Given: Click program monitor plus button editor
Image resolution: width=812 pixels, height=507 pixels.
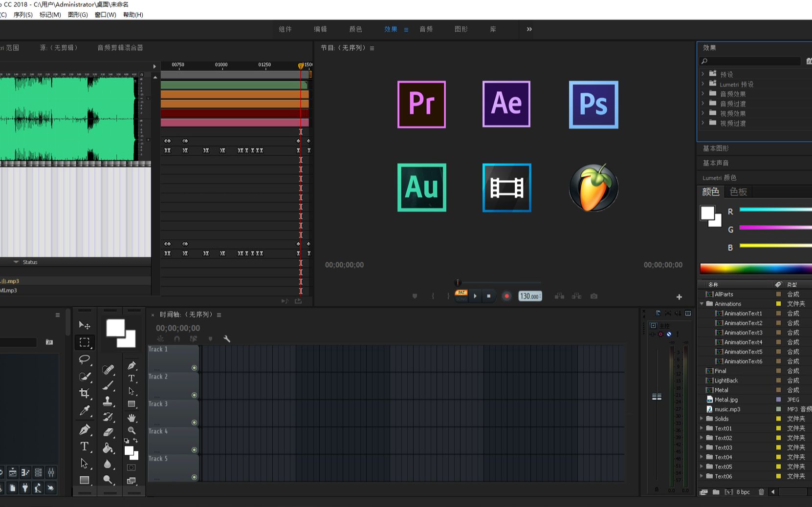Looking at the screenshot, I should tap(679, 297).
